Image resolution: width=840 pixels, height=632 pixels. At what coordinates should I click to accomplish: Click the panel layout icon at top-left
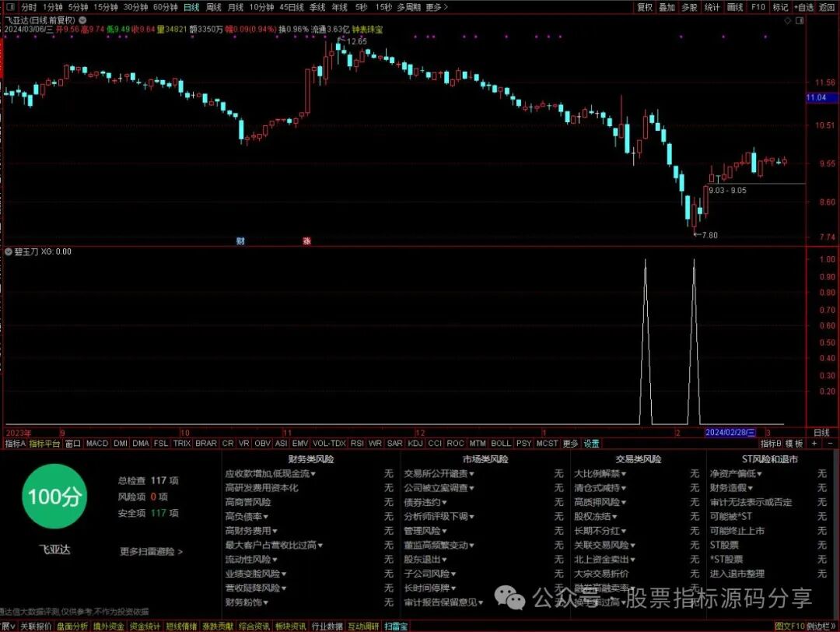(x=11, y=7)
